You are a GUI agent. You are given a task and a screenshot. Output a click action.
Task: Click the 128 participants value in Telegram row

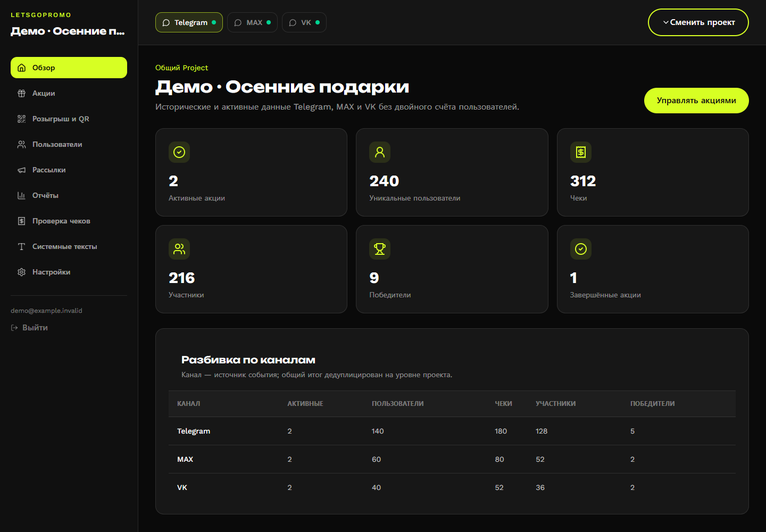(542, 431)
